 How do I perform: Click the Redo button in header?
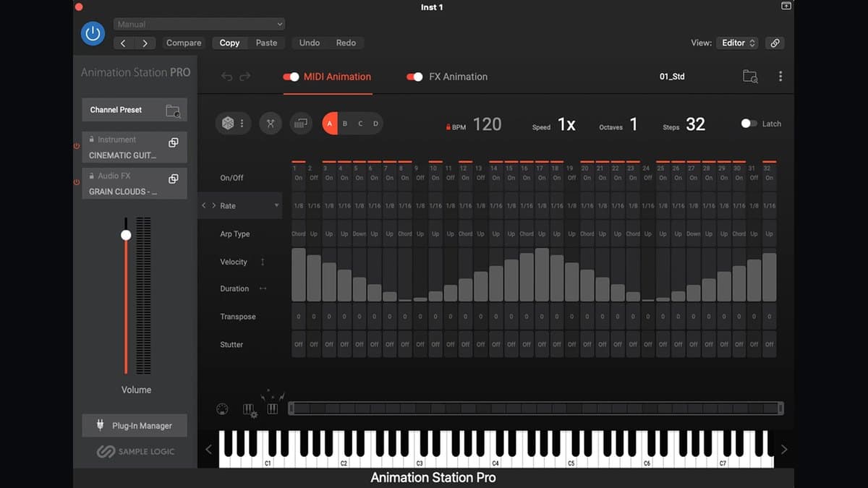346,43
